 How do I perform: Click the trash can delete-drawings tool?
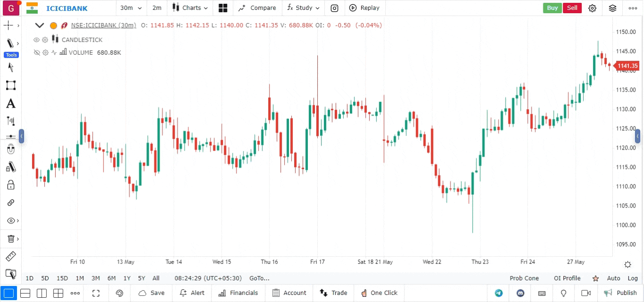click(10, 239)
